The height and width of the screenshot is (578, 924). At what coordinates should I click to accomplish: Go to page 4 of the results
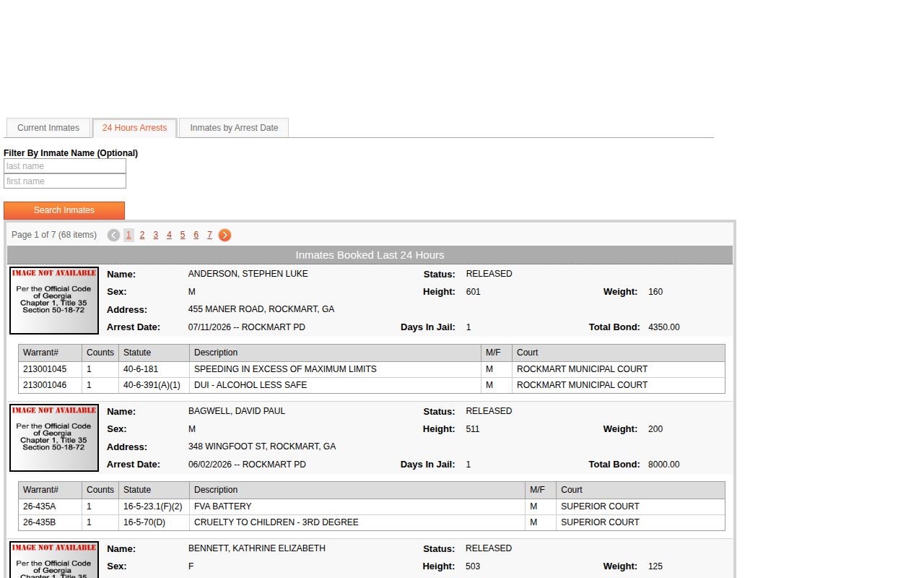click(x=169, y=235)
